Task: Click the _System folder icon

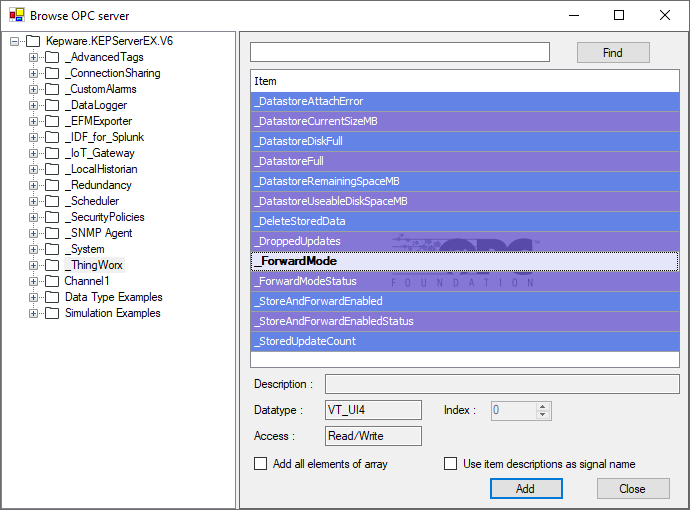Action: (x=52, y=249)
